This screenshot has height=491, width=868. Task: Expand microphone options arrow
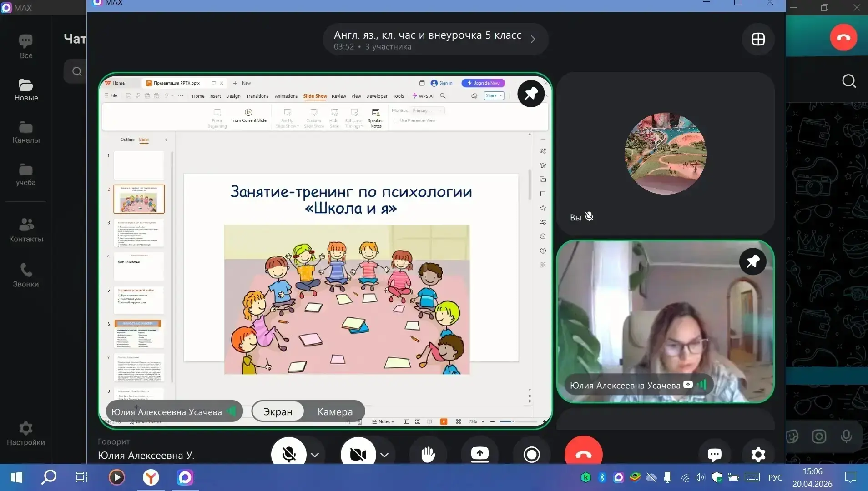pyautogui.click(x=315, y=455)
